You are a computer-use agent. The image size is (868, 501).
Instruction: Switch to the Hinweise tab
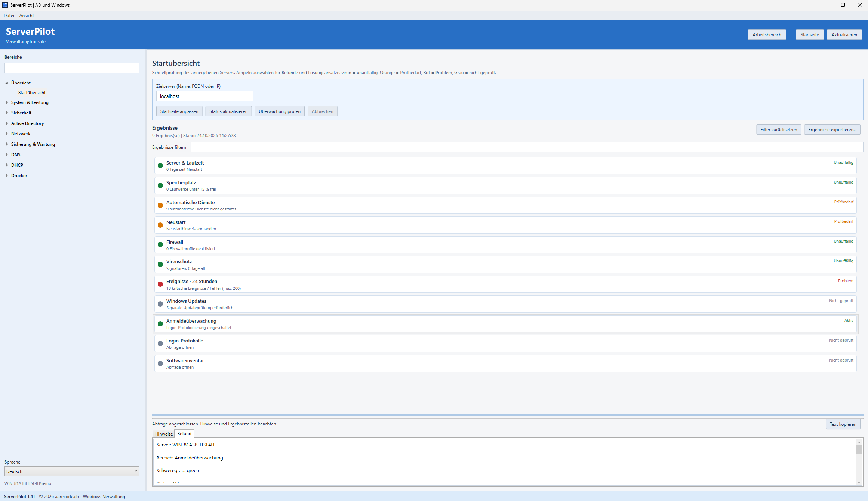164,434
